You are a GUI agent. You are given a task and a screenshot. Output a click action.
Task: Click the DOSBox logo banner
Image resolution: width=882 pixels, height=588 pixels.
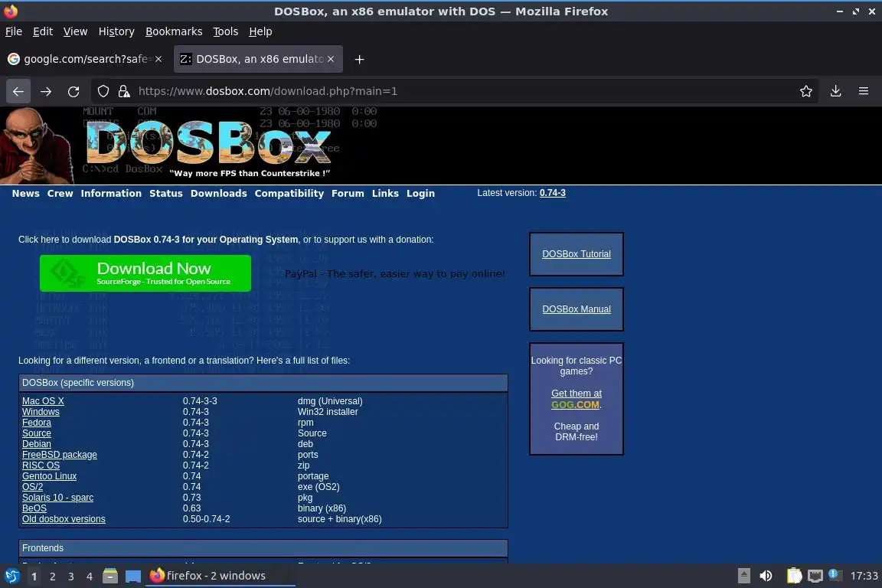pos(208,145)
